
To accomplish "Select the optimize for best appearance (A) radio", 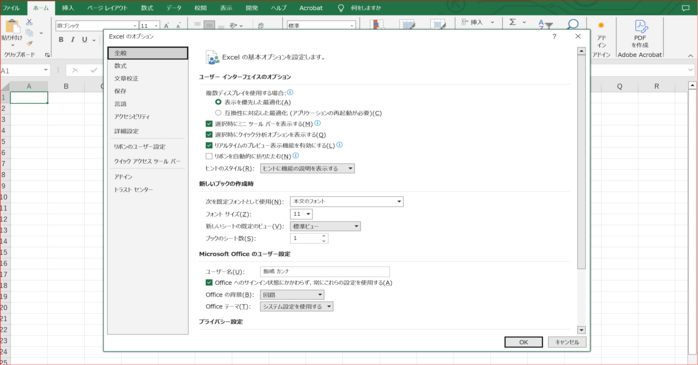I will point(218,102).
